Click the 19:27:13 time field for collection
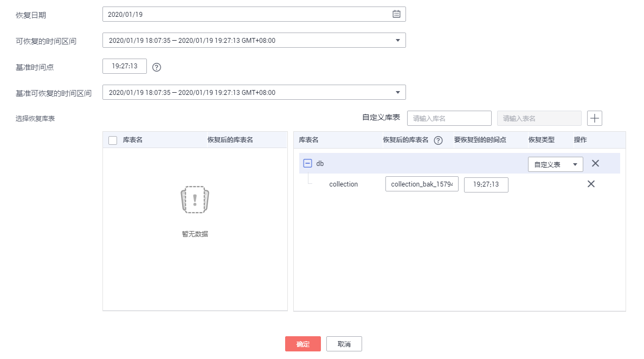The width and height of the screenshot is (644, 359). [x=486, y=184]
